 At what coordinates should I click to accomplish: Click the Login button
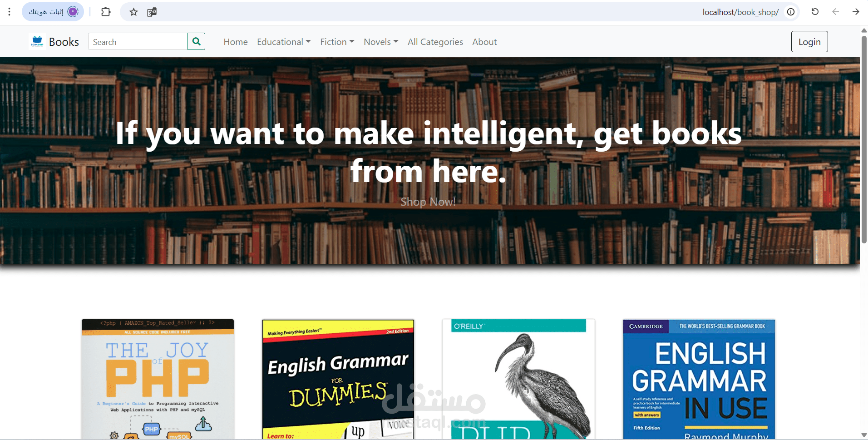click(x=809, y=42)
